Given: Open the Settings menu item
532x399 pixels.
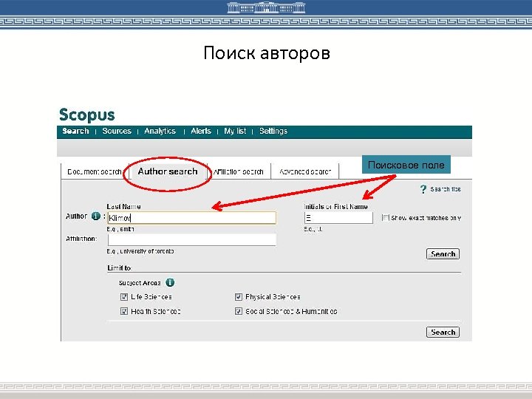Looking at the screenshot, I should [273, 131].
